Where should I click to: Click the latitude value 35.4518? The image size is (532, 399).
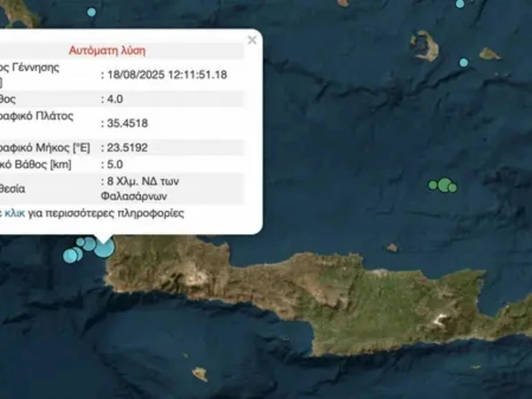(x=124, y=123)
